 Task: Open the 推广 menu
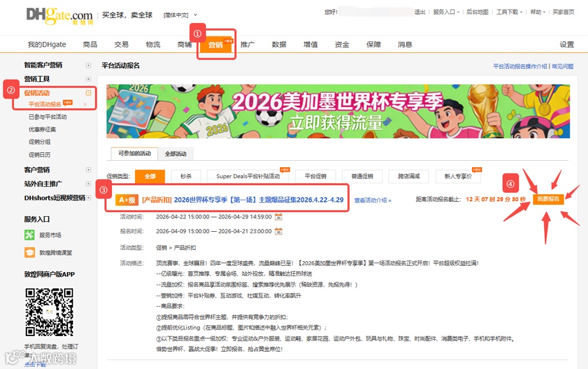[x=248, y=44]
